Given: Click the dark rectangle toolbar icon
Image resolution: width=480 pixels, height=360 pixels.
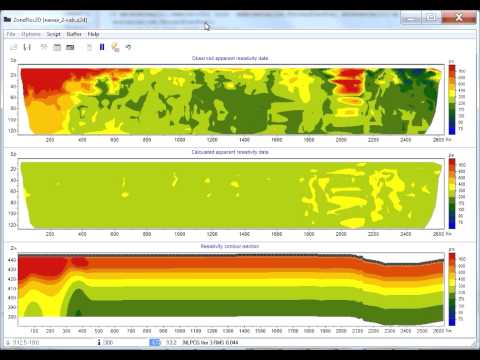Looking at the screenshot, I should [x=70, y=47].
